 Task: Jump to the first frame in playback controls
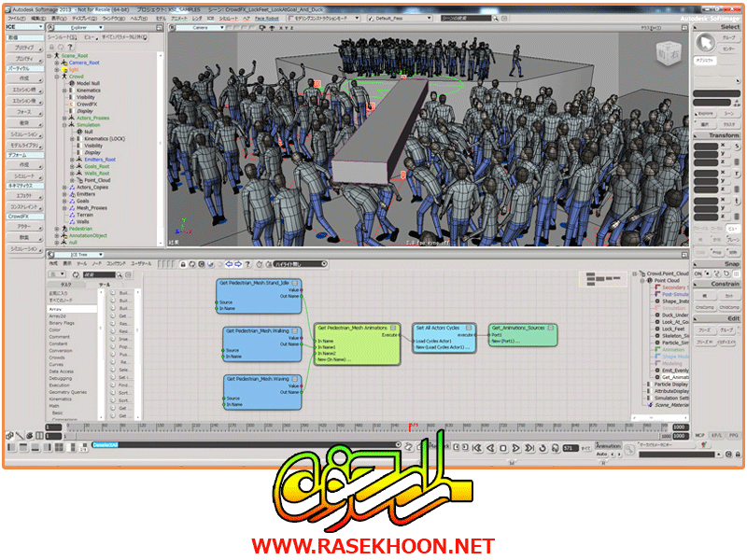point(477,448)
